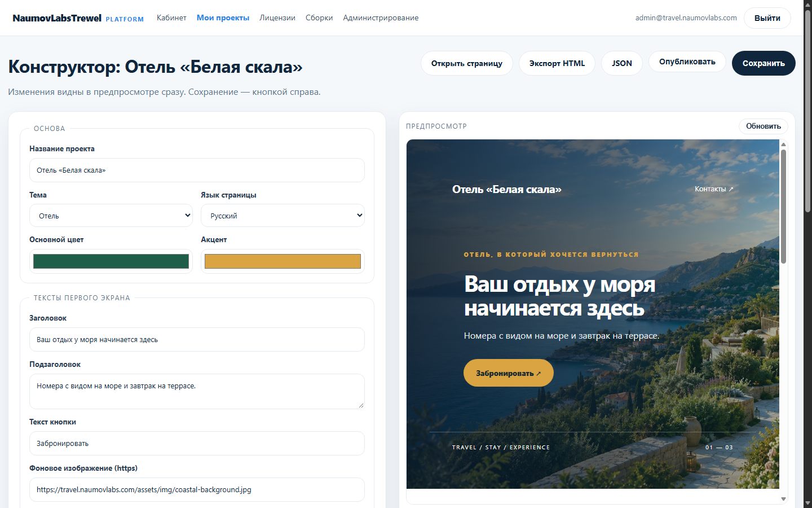Image resolution: width=812 pixels, height=508 pixels.
Task: Click the preview hotel title «Белая скала»
Action: pyautogui.click(x=507, y=190)
